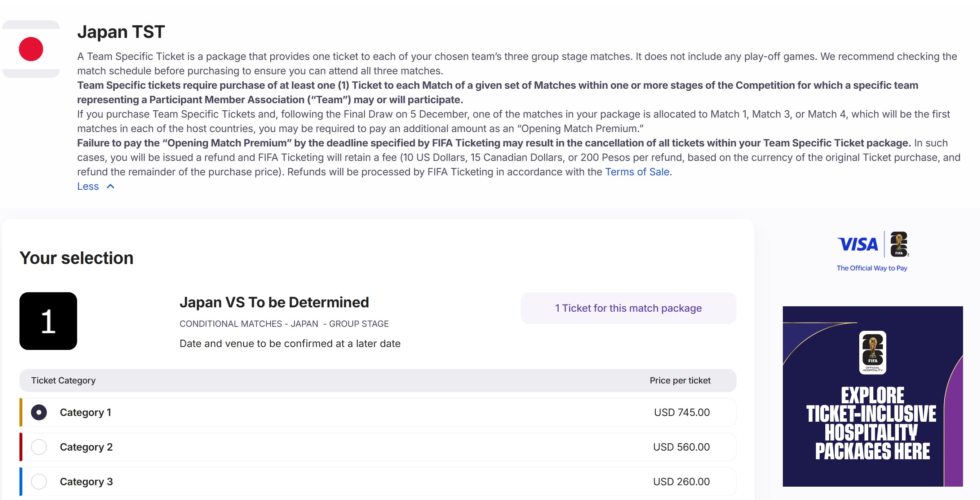Select the Category 1 radio button
The image size is (980, 500).
point(39,412)
